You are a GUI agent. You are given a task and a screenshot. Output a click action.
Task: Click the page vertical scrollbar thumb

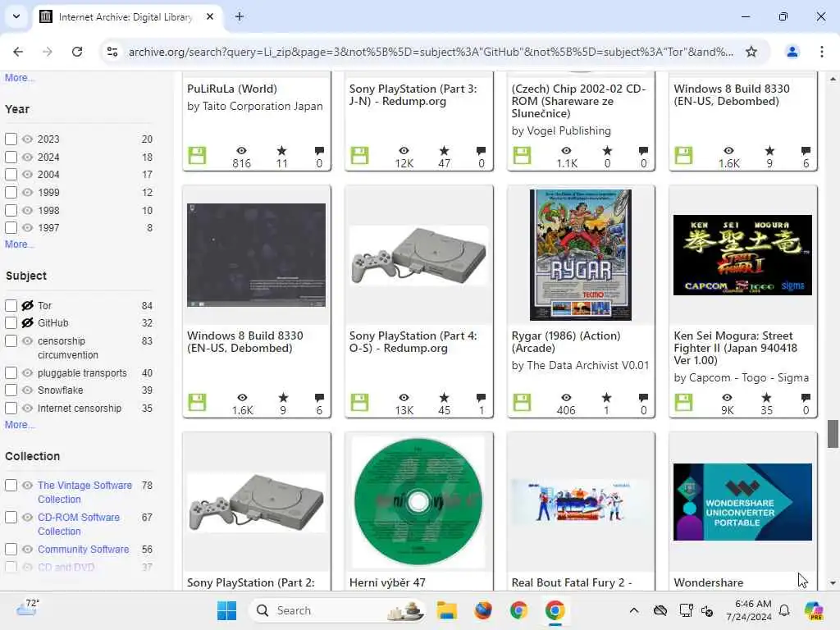(x=833, y=434)
